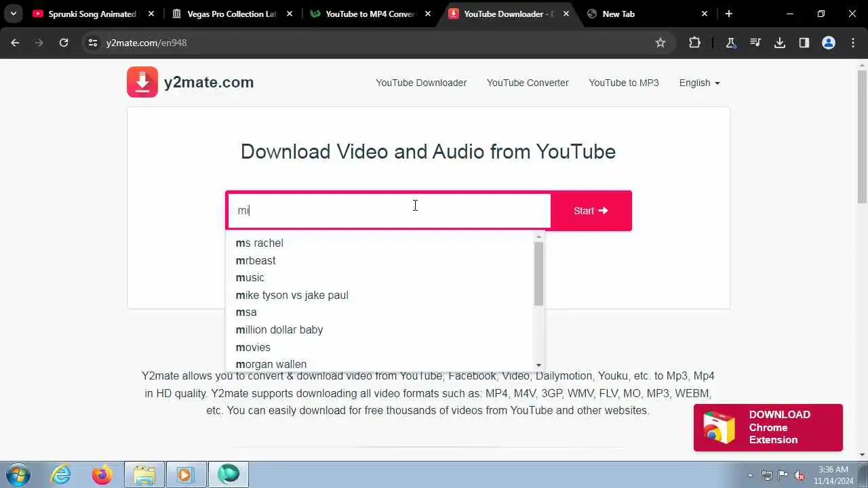Bookmark this page with star icon

pos(660,43)
